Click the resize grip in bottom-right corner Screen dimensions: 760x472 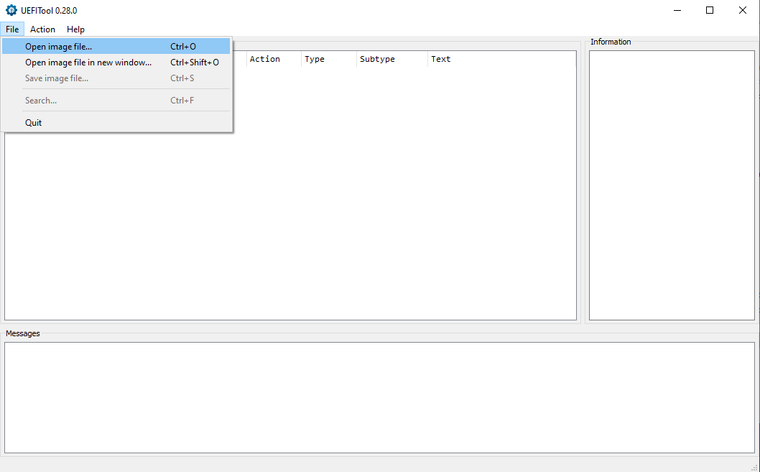(755, 467)
